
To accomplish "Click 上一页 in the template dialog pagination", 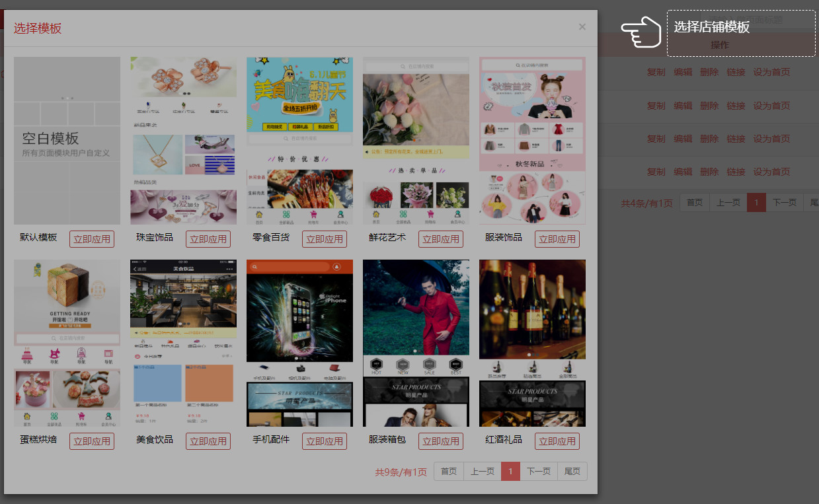I will click(482, 472).
